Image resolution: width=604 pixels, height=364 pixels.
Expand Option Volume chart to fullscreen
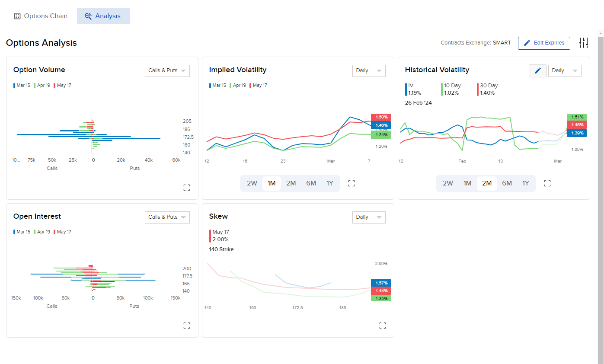pyautogui.click(x=187, y=188)
